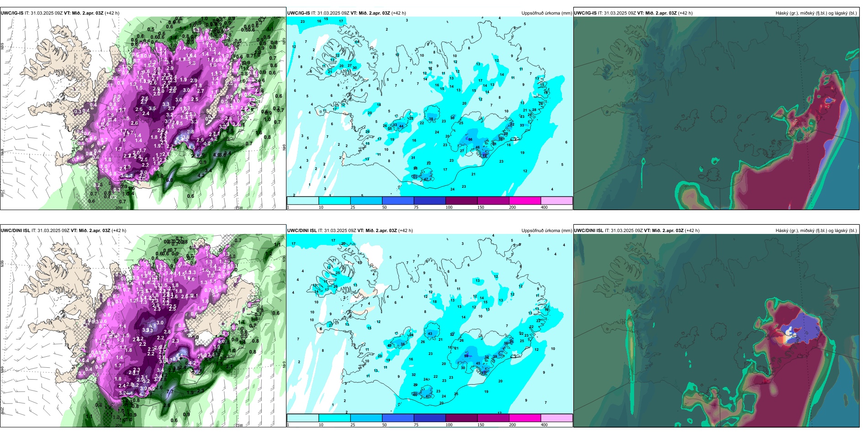Click the UWC/IG-IS header text above the wind map
Image resolution: width=868 pixels, height=434 pixels.
click(60, 13)
